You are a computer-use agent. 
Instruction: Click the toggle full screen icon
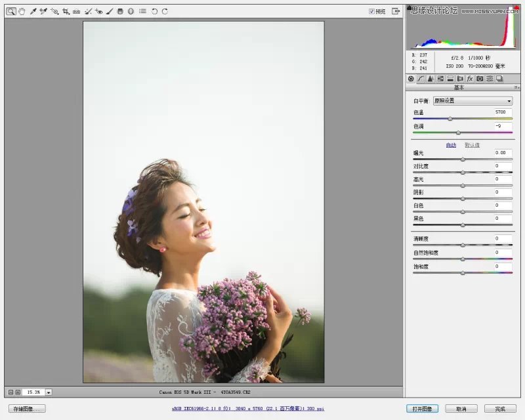pos(396,11)
